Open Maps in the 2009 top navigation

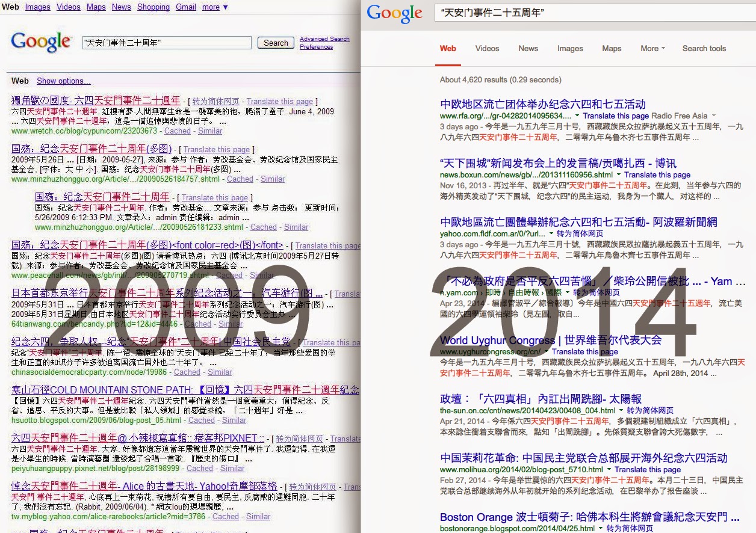(96, 7)
